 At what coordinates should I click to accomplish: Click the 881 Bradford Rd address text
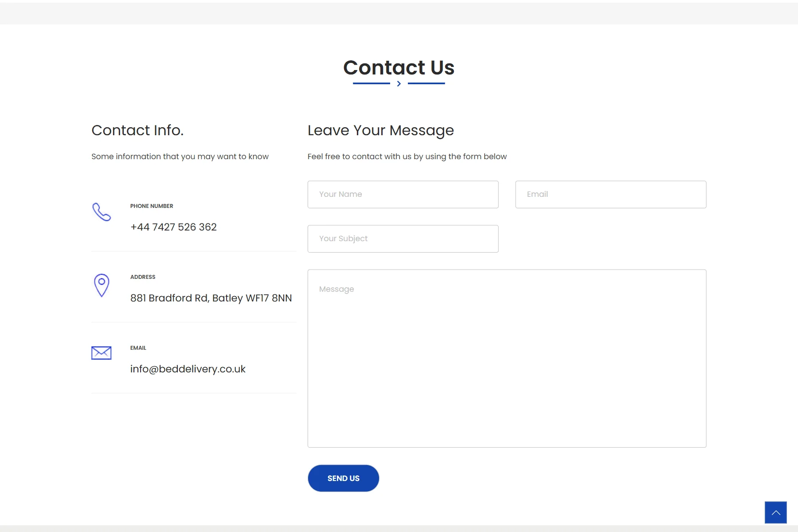tap(211, 298)
